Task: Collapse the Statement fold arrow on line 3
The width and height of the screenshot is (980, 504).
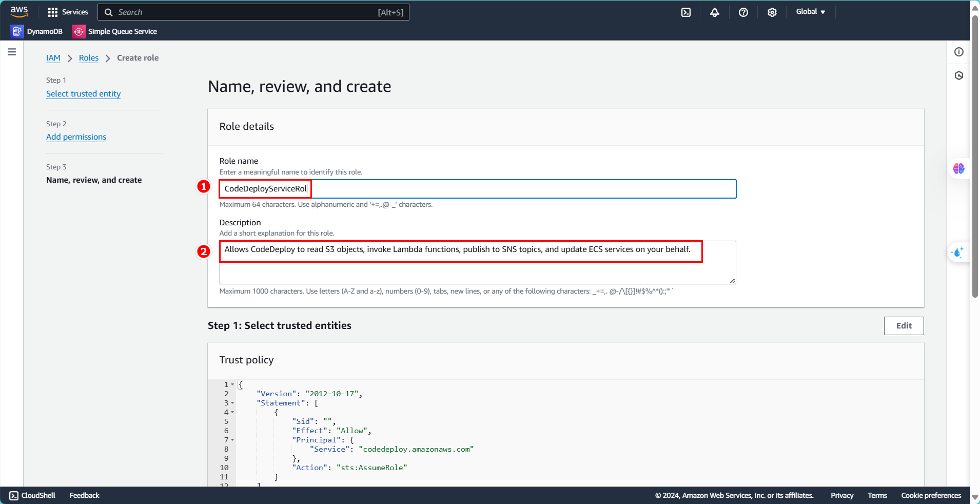Action: pyautogui.click(x=232, y=403)
